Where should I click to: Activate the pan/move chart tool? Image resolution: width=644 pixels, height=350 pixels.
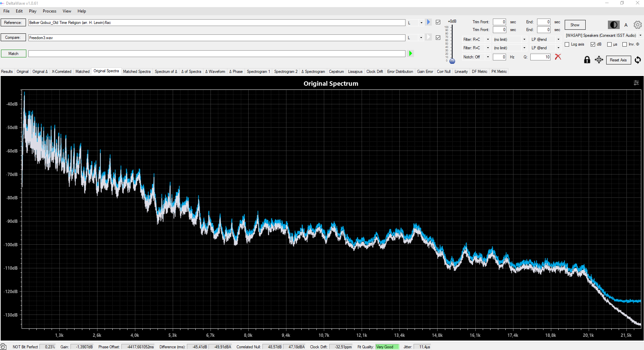click(599, 60)
